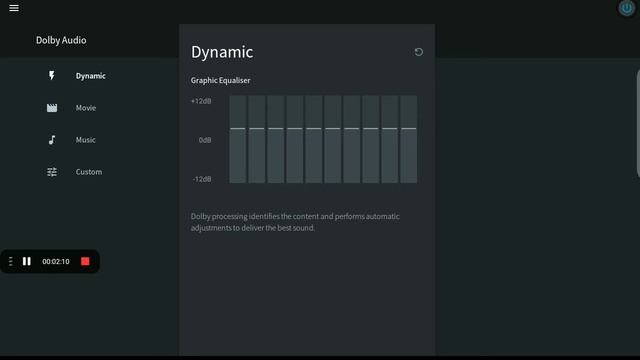
Task: Click the Graphic Equaliser heading
Action: [220, 80]
